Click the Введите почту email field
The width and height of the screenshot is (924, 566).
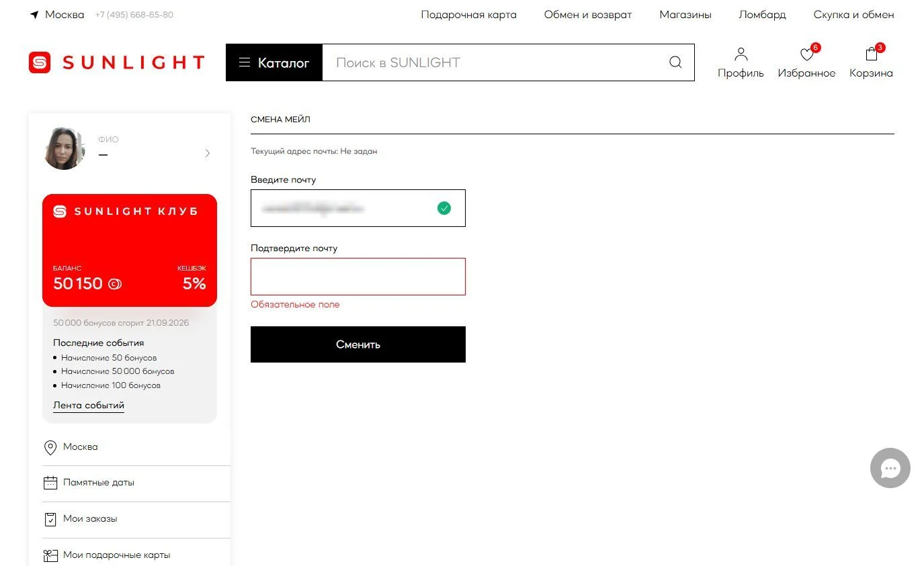coord(358,208)
